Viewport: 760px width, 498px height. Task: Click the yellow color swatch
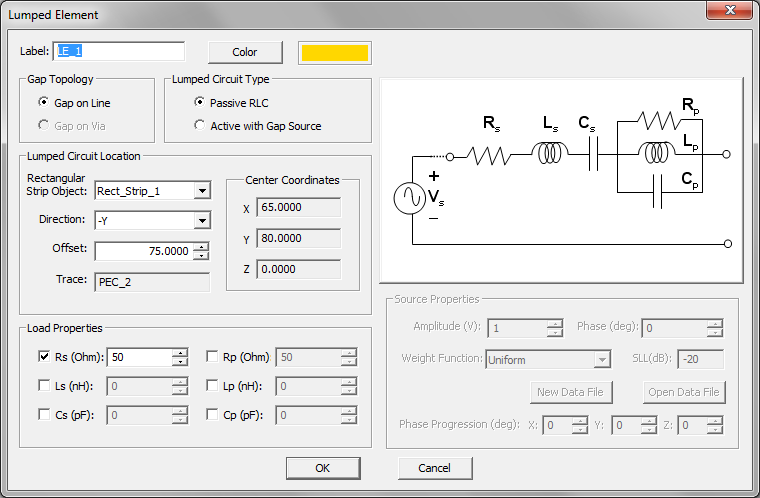(x=335, y=53)
